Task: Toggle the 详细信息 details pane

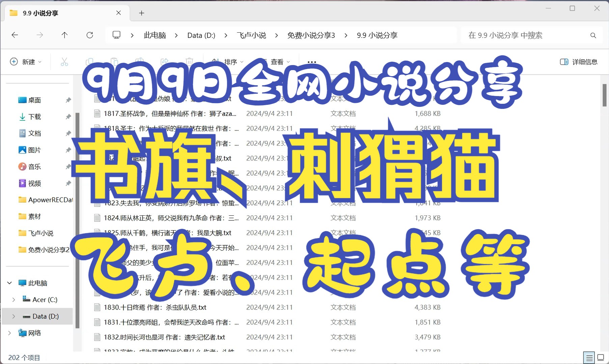Action: [x=579, y=62]
